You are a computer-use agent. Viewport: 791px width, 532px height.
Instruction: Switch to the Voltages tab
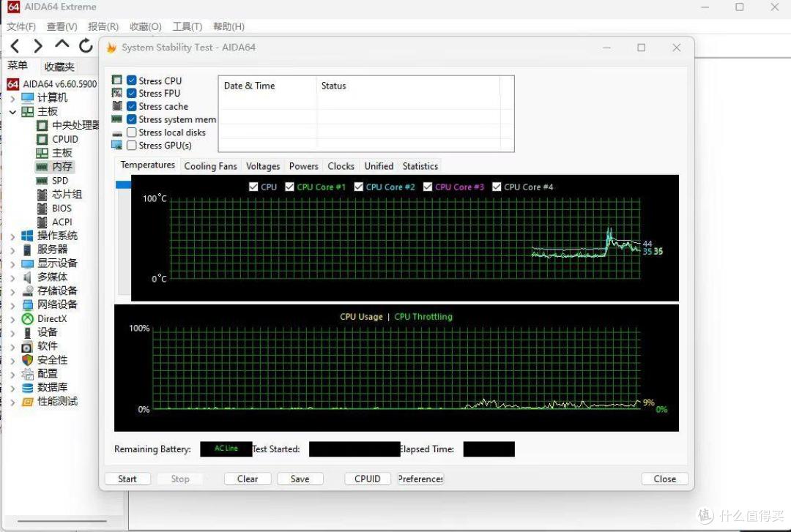click(263, 166)
